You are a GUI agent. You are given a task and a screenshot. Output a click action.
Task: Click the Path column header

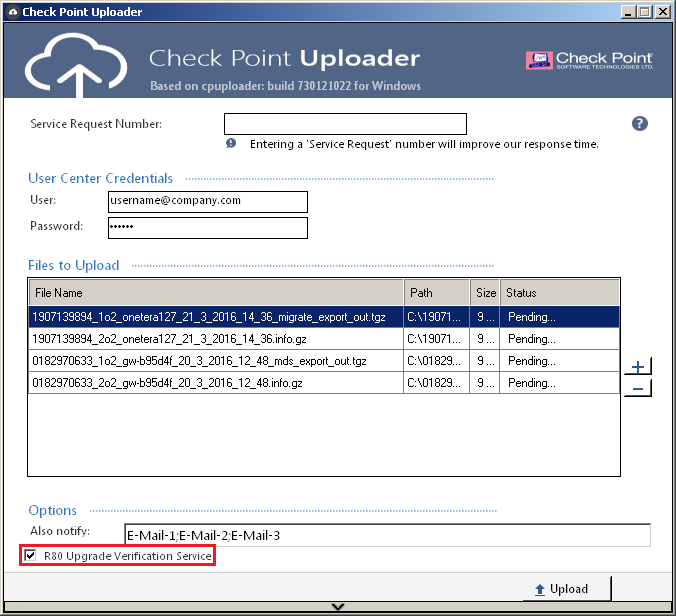tap(437, 293)
